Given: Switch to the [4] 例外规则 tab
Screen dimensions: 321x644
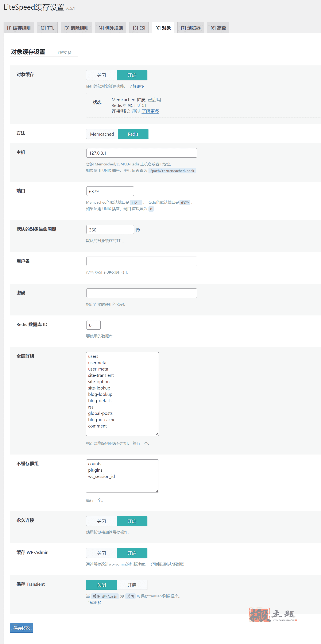Looking at the screenshot, I should [x=111, y=28].
